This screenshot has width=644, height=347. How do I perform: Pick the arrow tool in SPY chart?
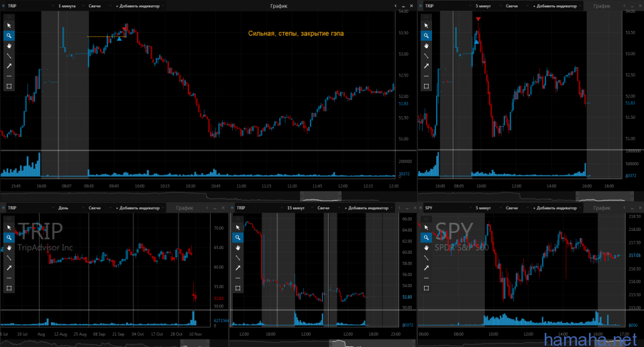point(427,268)
